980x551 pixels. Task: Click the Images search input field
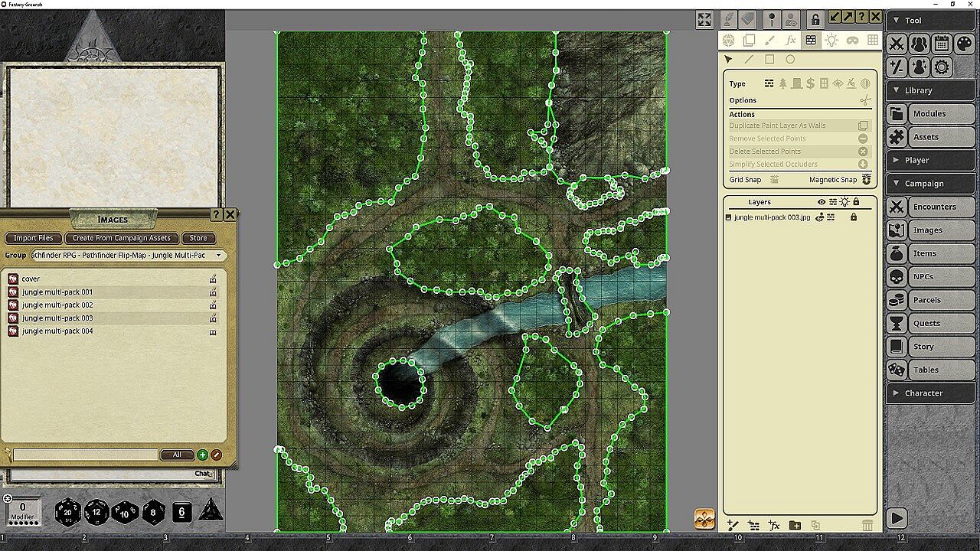[86, 455]
